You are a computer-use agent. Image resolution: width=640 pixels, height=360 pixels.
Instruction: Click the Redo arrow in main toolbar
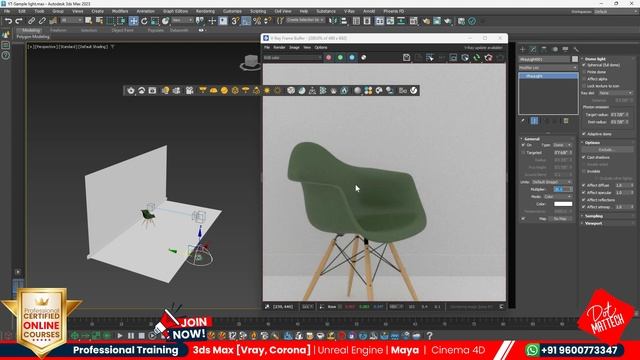point(19,21)
